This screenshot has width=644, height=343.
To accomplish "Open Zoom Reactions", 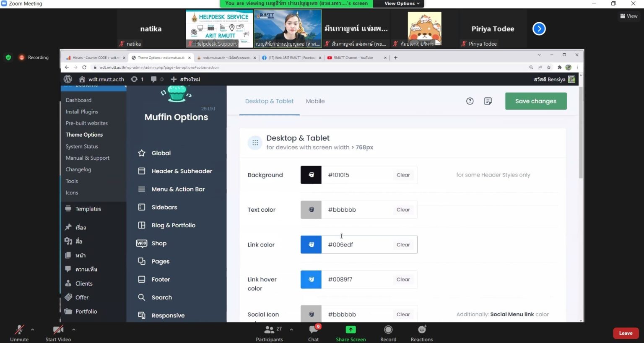I will [422, 333].
